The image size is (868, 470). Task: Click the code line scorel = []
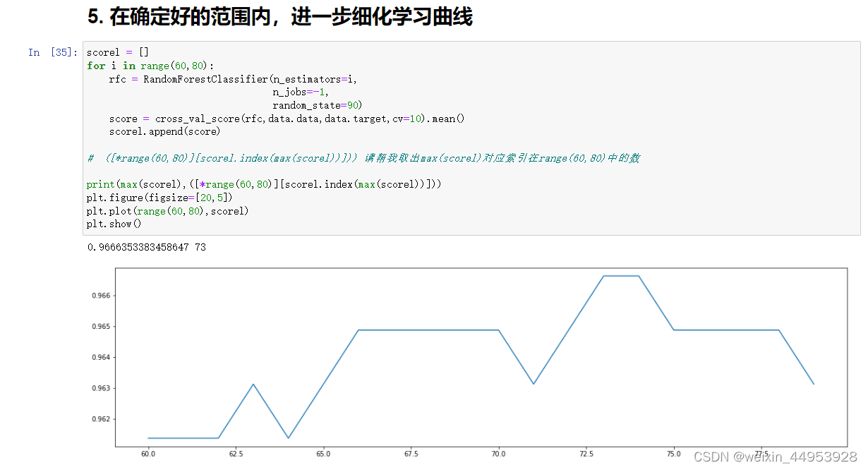point(118,52)
